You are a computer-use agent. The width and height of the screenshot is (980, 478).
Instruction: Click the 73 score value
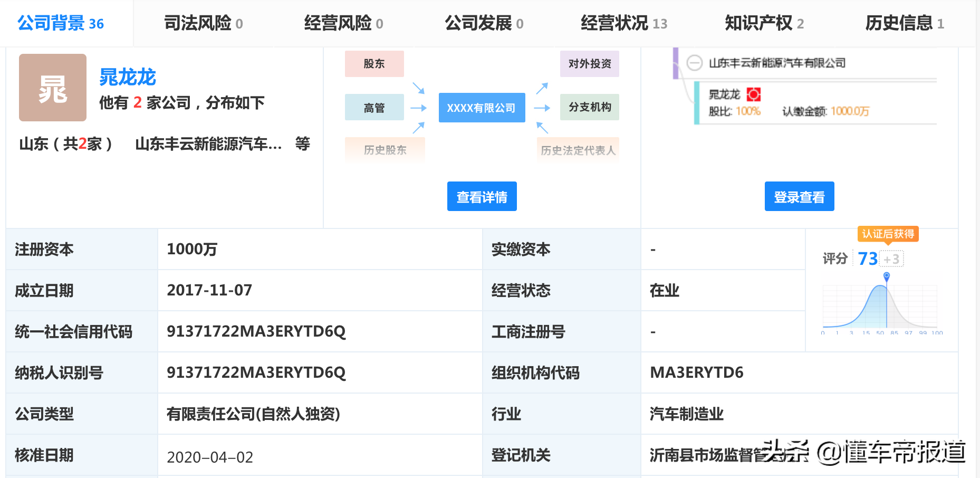coord(868,259)
